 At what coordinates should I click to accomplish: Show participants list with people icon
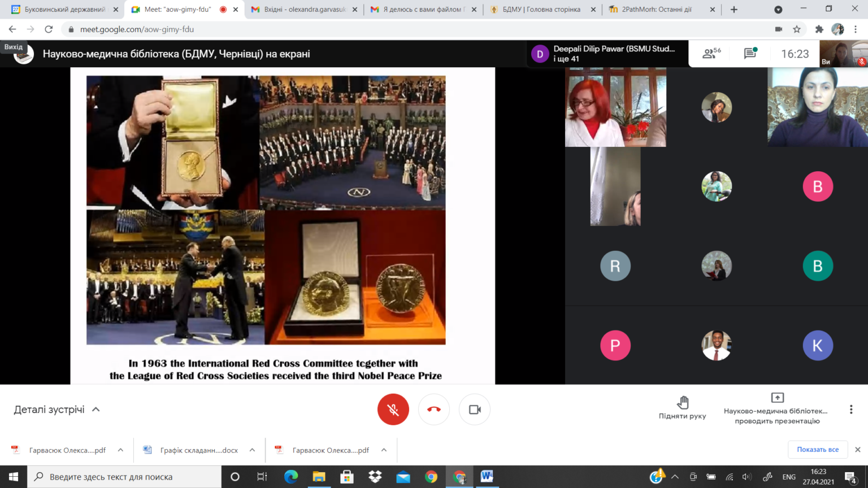(711, 54)
